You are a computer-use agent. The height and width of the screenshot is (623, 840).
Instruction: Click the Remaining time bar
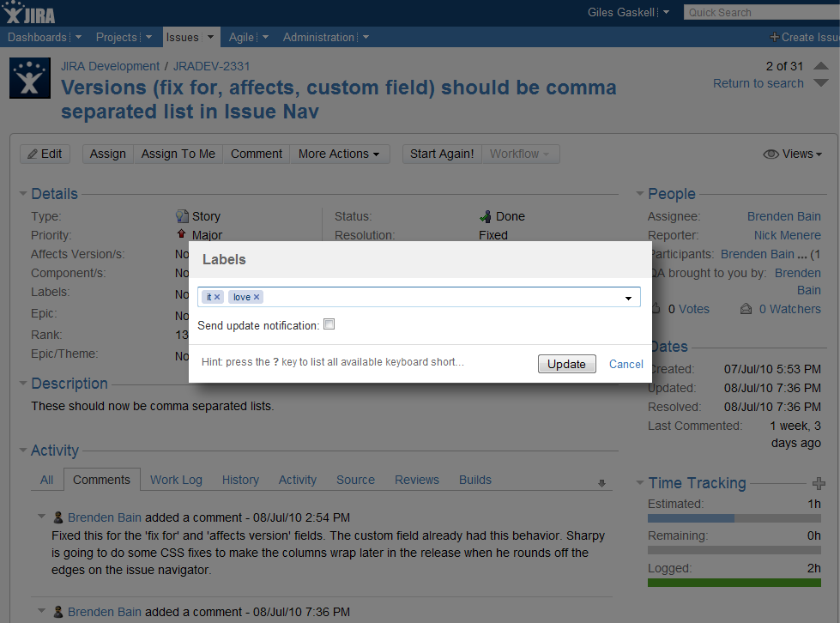tap(734, 550)
